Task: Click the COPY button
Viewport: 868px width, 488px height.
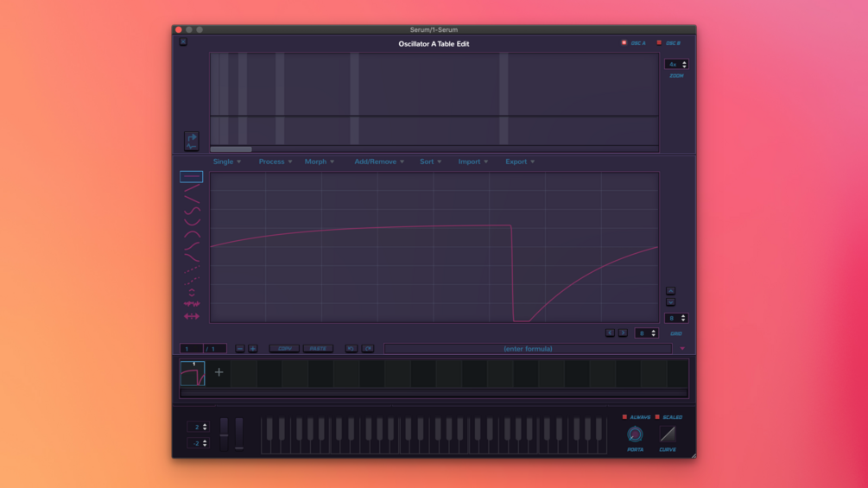Action: 284,349
